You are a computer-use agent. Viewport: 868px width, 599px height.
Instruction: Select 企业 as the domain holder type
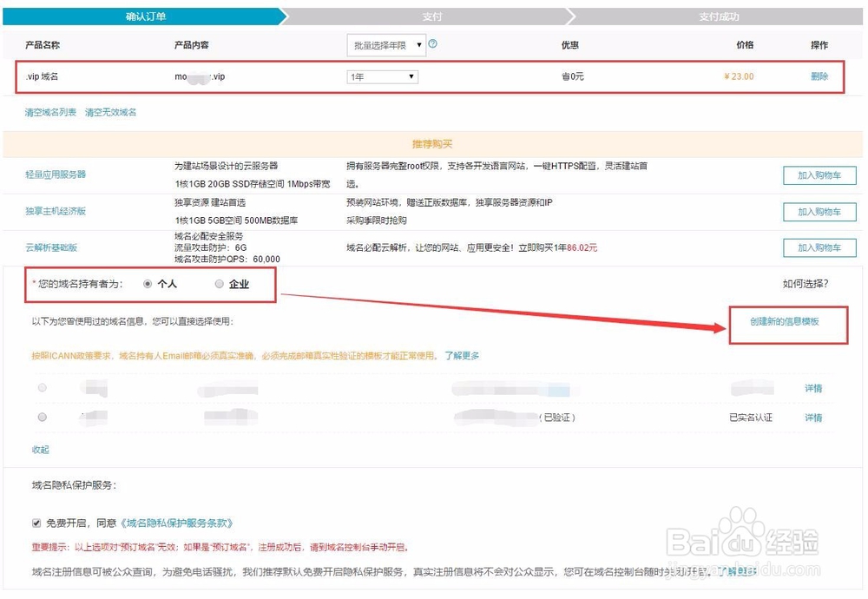click(x=219, y=283)
